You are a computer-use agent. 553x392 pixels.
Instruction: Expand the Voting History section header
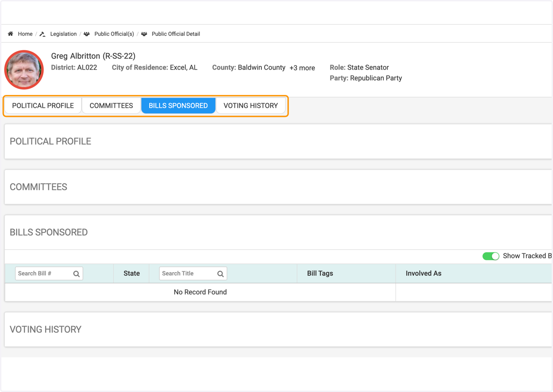278,330
